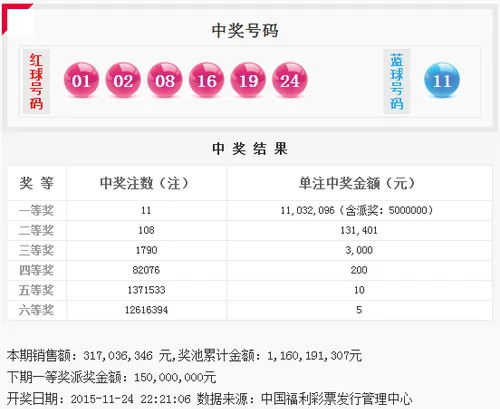Click the 11,032,096 first prize amount
500x409 pixels.
(x=307, y=210)
